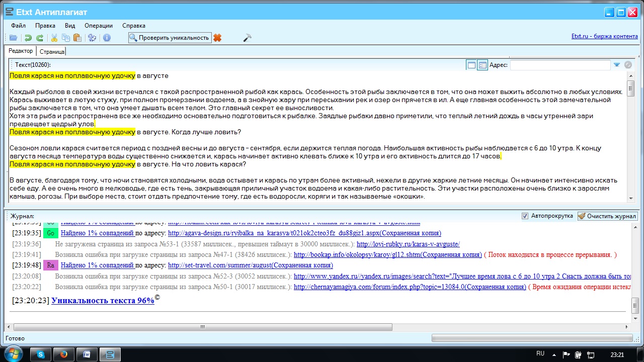Screen dimensions: 644x362
Task: Open the Файл menu
Action: pos(18,26)
